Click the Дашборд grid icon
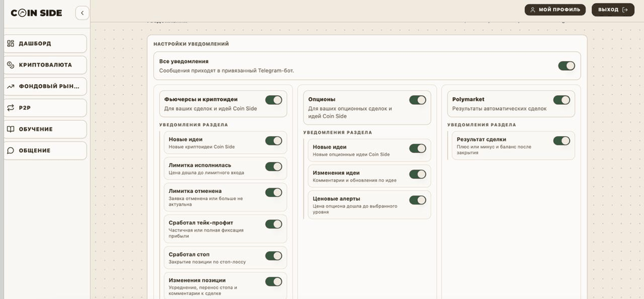 (11, 44)
